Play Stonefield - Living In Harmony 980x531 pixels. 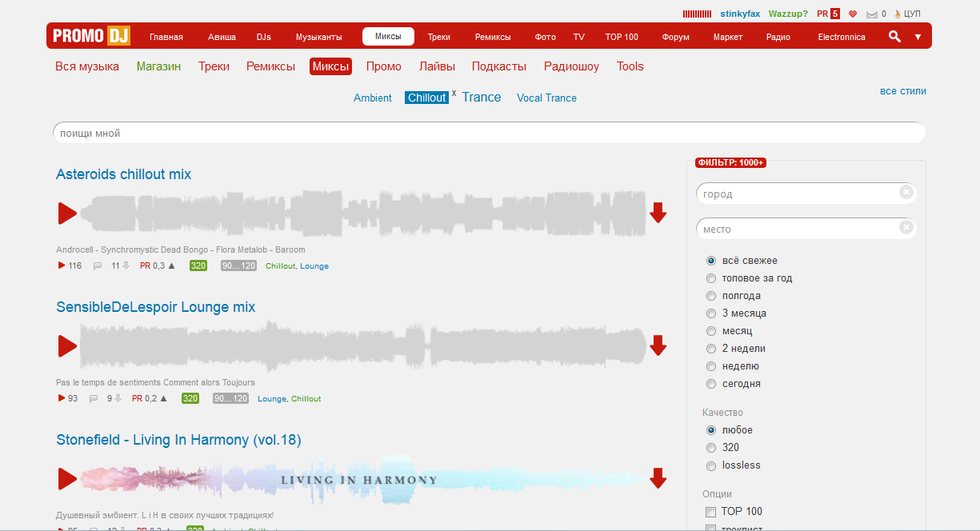(66, 478)
